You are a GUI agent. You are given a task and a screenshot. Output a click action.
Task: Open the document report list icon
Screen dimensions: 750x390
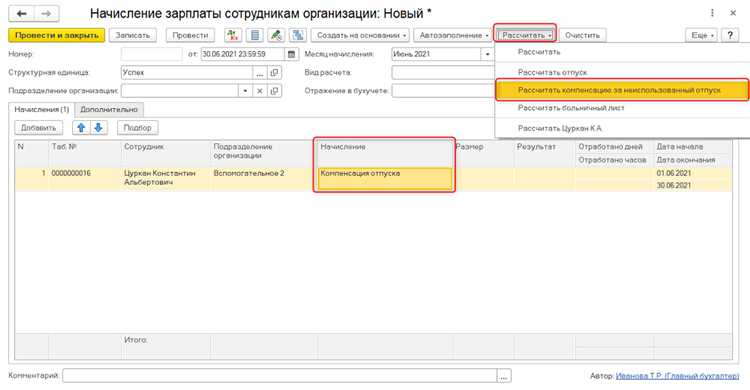tap(255, 35)
